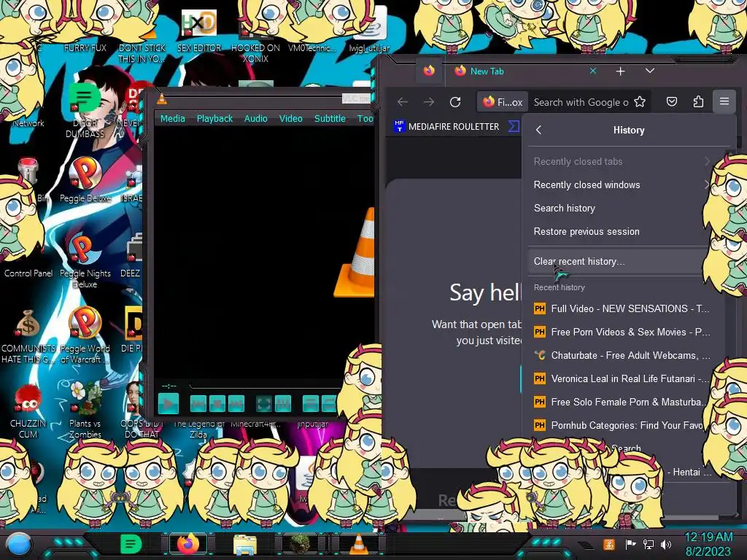This screenshot has height=560, width=747.
Task: Open Action Center flag tray icon
Action: pyautogui.click(x=630, y=544)
